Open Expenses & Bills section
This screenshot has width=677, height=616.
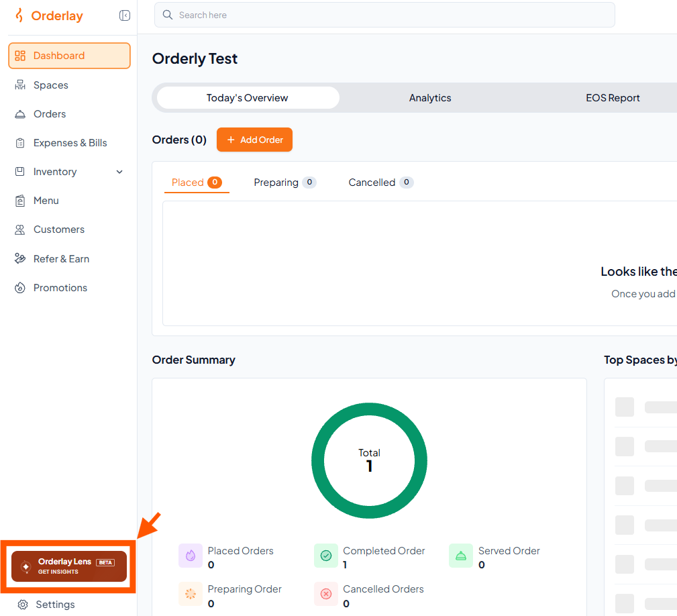click(70, 143)
